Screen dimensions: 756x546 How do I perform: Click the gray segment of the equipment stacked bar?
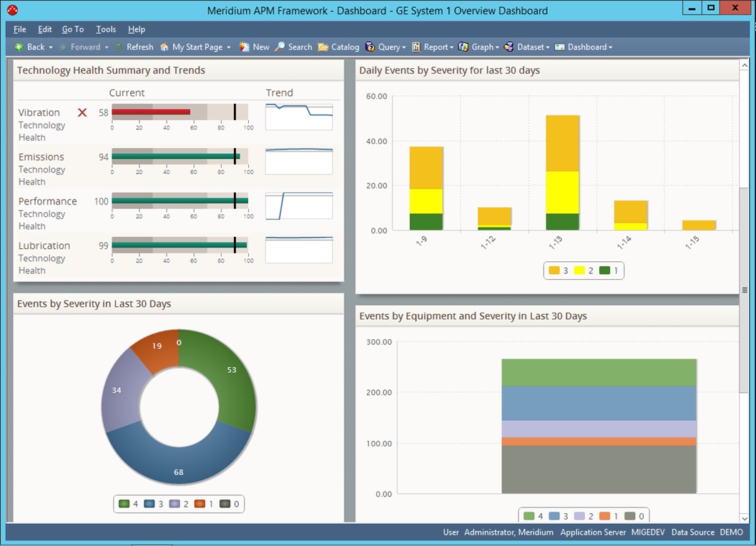(x=599, y=469)
